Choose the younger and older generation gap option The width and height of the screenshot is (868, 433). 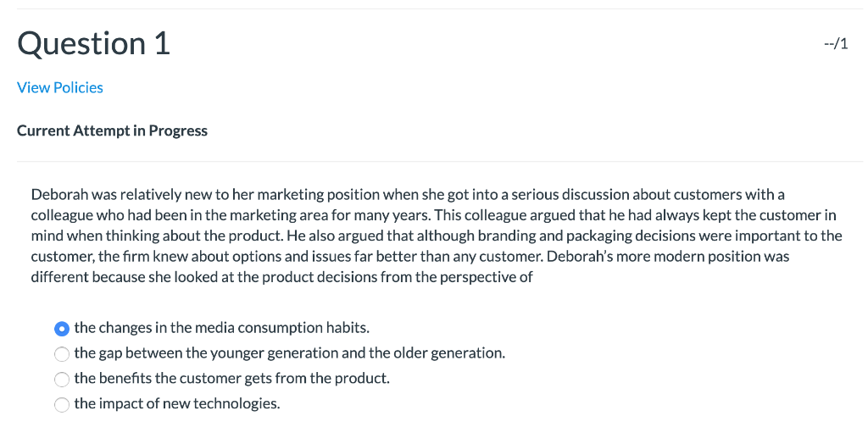click(x=62, y=354)
